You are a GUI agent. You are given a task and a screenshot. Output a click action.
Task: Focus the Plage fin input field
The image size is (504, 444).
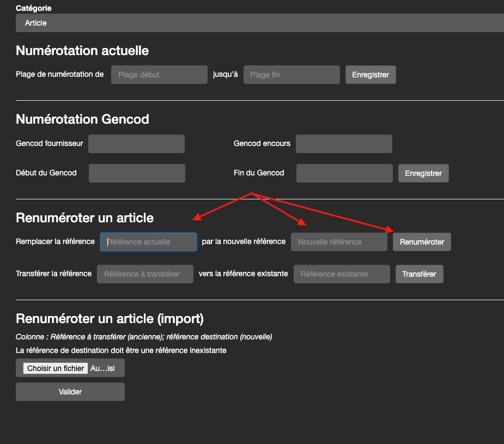pyautogui.click(x=292, y=75)
